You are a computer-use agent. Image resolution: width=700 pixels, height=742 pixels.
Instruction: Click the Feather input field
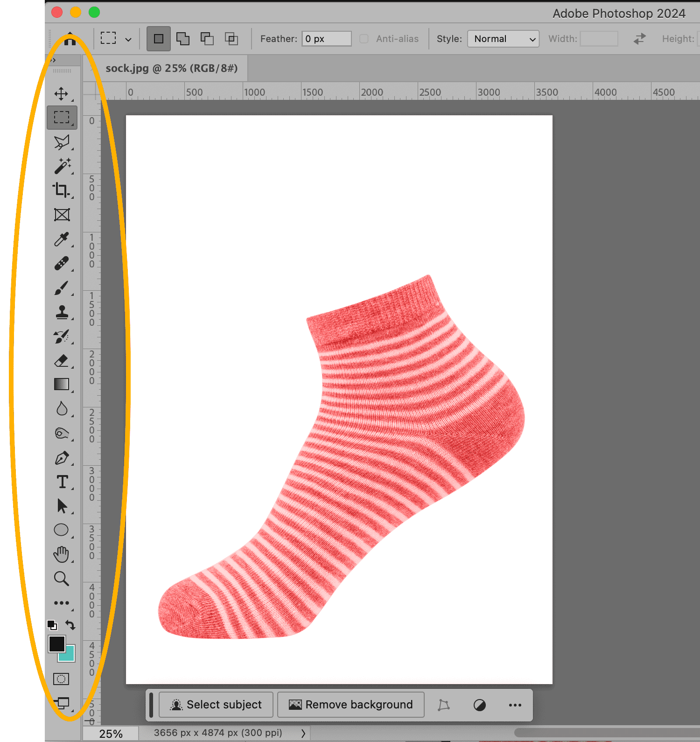pyautogui.click(x=326, y=39)
